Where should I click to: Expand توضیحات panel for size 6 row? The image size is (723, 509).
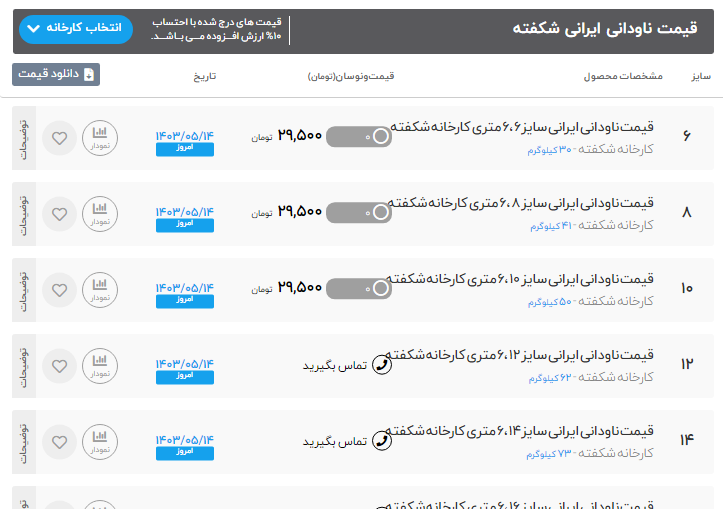(x=23, y=138)
